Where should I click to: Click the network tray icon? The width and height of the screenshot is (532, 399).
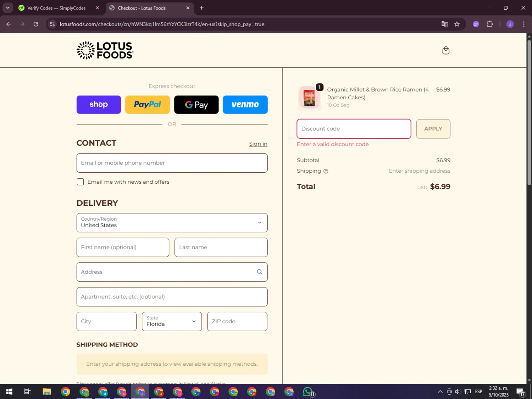467,392
